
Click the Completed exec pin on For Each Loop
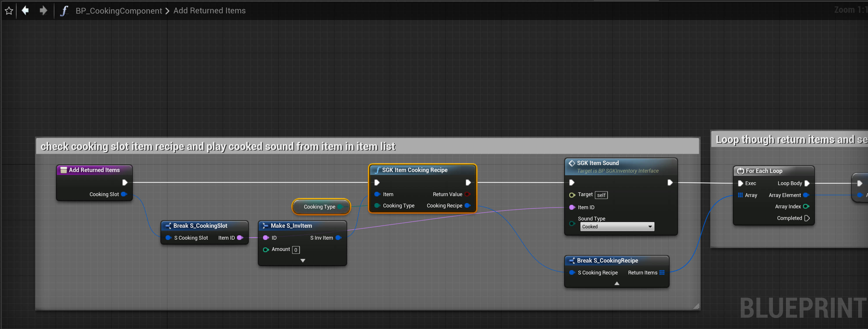click(807, 218)
